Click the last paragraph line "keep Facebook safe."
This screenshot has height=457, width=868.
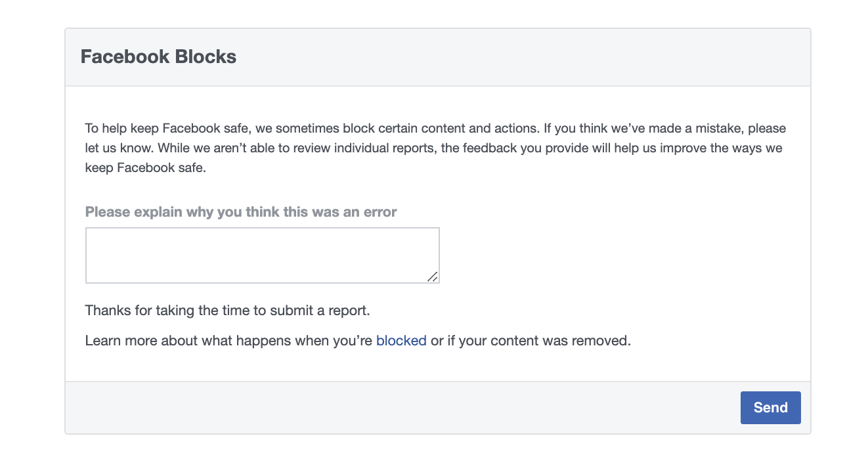(145, 167)
